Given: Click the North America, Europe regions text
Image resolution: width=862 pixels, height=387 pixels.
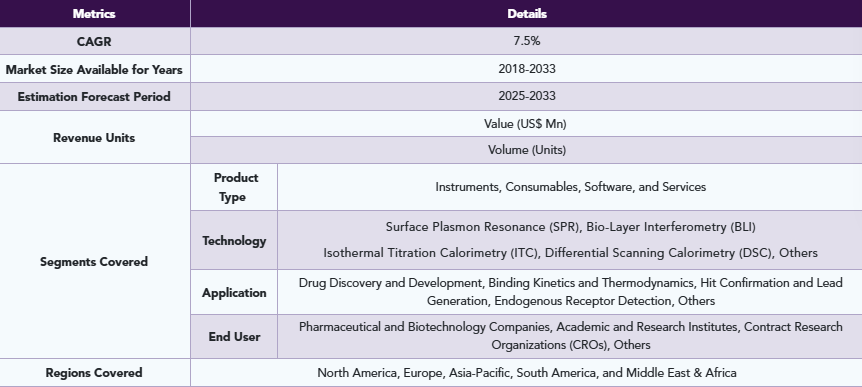Looking at the screenshot, I should [527, 373].
